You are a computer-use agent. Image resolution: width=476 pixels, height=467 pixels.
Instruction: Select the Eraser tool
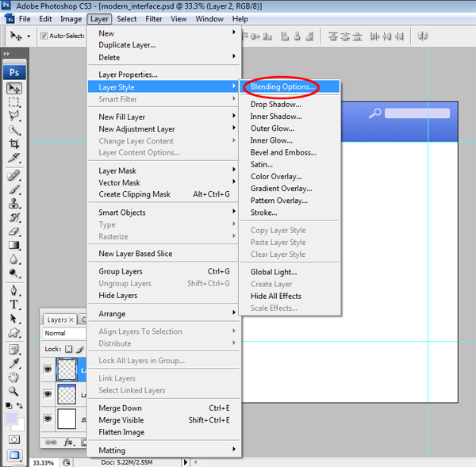[14, 232]
